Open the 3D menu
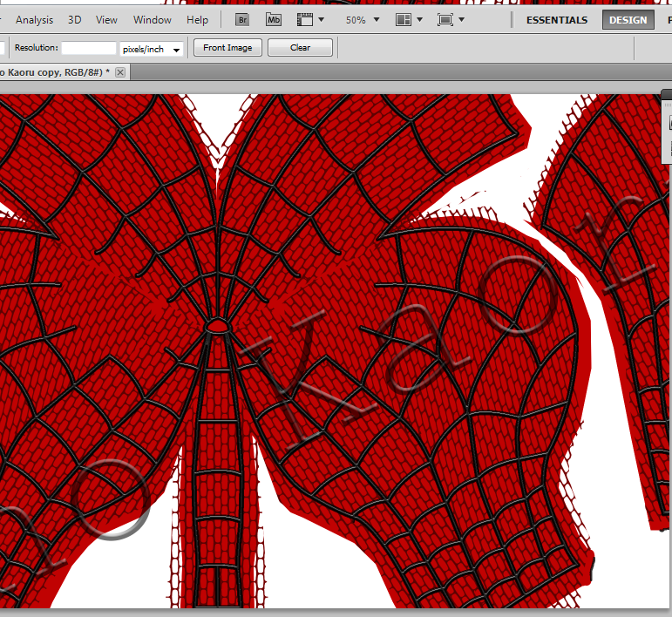 [x=75, y=20]
